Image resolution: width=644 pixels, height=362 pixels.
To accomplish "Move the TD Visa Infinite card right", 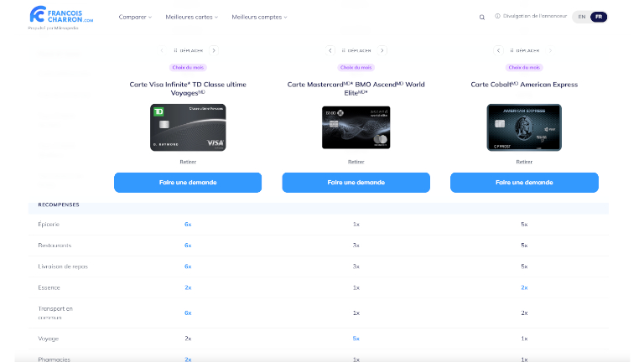I will point(214,50).
